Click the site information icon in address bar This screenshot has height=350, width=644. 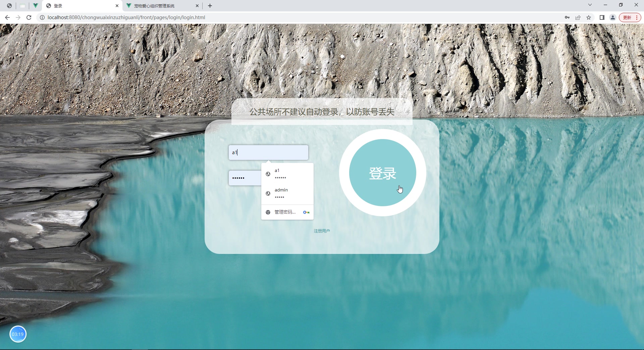[42, 17]
